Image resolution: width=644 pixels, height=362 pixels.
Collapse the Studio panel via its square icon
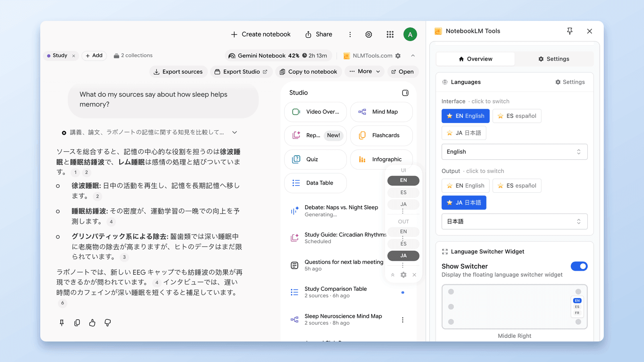(x=405, y=93)
